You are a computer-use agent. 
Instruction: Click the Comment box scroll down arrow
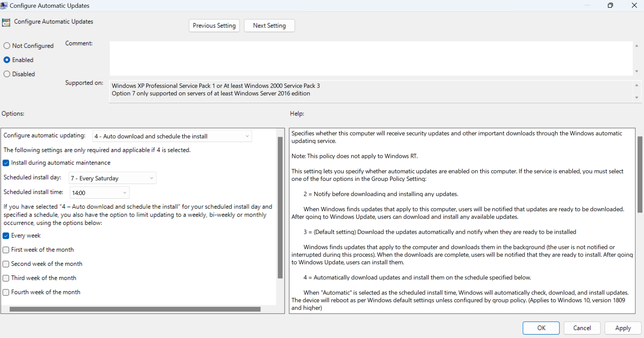point(637,71)
